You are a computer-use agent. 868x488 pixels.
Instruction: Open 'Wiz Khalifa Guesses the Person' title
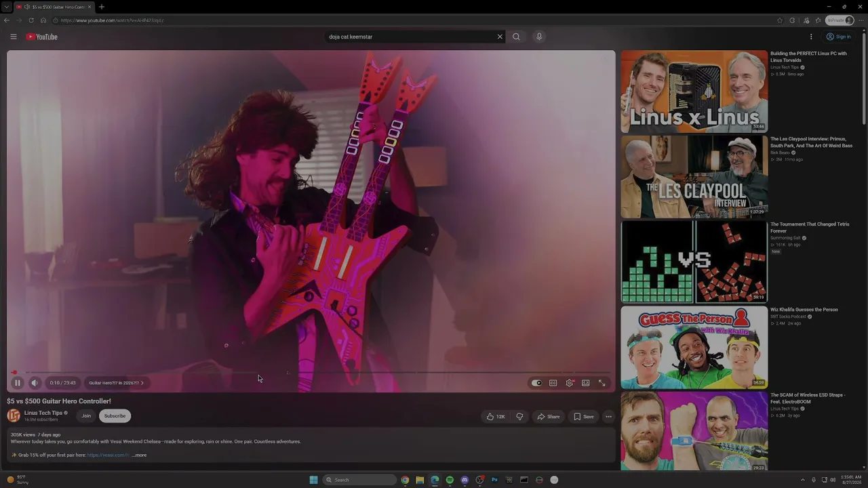point(804,310)
